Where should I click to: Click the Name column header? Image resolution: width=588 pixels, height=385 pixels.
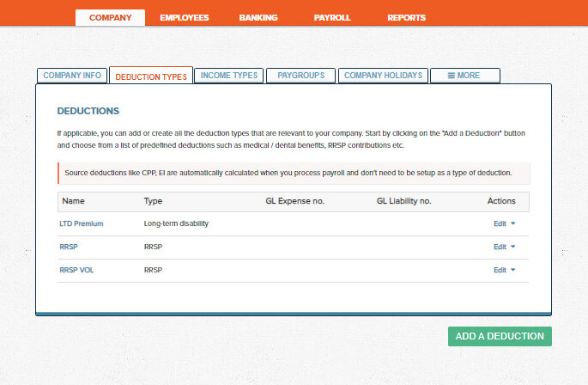(x=74, y=201)
